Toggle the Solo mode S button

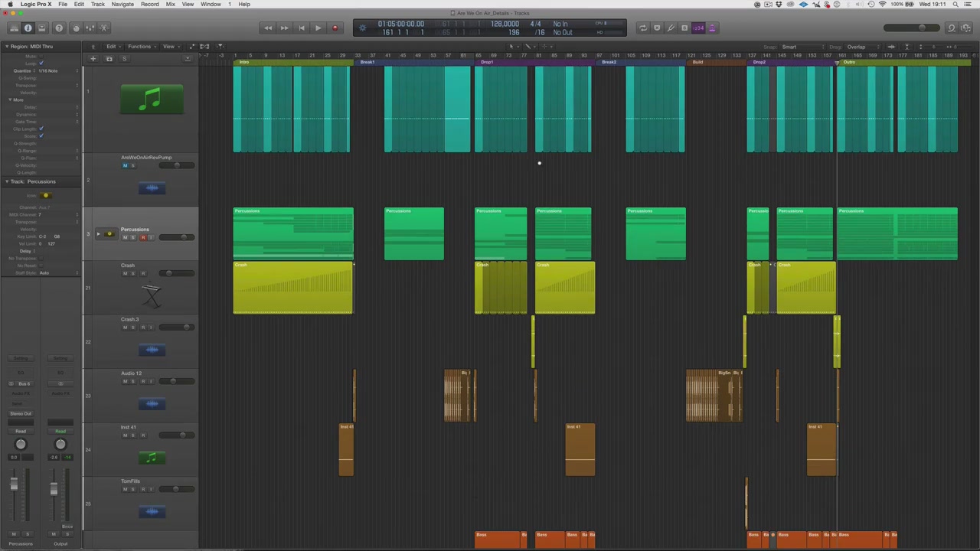click(684, 28)
